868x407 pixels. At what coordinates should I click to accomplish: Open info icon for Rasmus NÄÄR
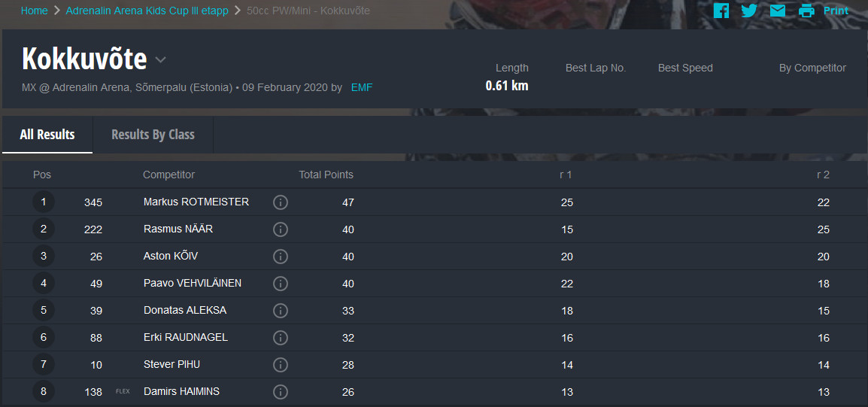281,229
